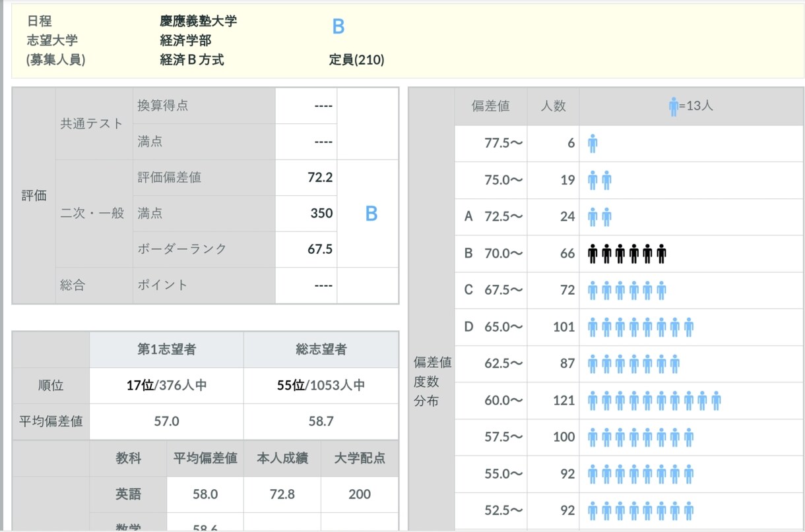The height and width of the screenshot is (532, 805).
Task: Click the 英語 average deviation 58.0
Action: click(205, 494)
